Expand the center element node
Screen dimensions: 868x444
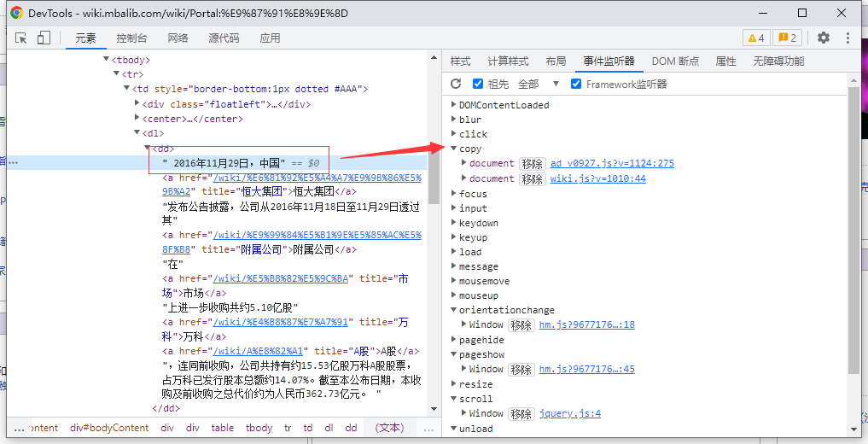point(137,117)
